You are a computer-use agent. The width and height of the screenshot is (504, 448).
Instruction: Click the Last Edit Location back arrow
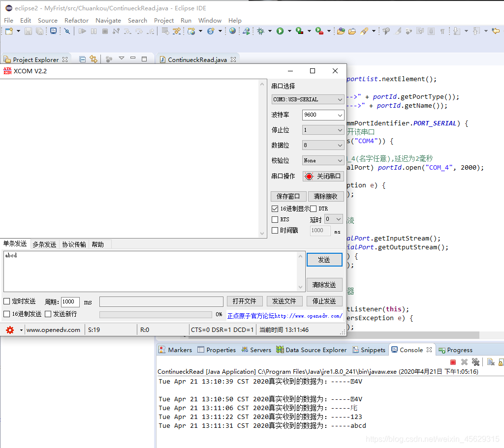point(496,31)
